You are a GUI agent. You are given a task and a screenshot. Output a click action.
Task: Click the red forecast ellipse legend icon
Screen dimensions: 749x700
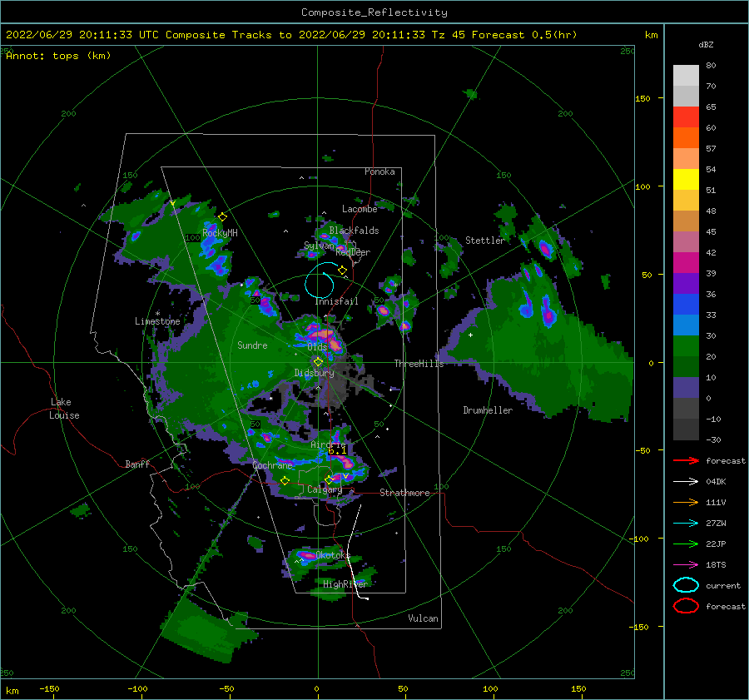(686, 606)
